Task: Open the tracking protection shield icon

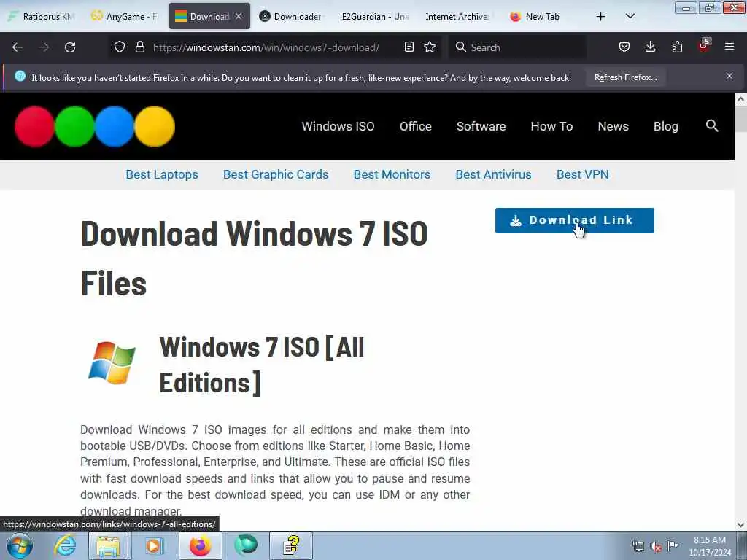Action: click(x=120, y=47)
